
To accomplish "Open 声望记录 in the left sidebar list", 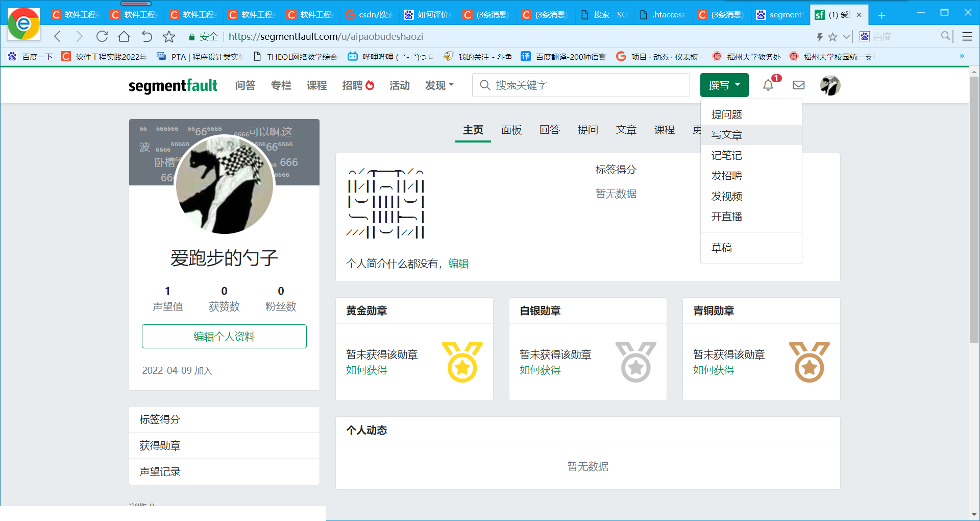I will point(224,471).
